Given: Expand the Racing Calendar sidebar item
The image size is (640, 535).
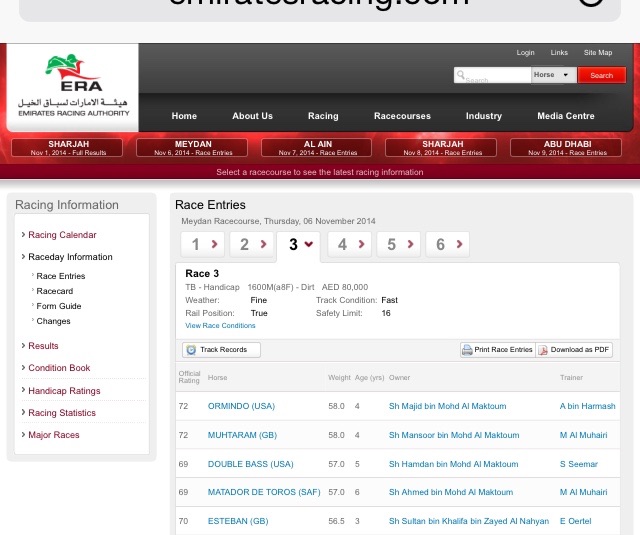Looking at the screenshot, I should click(62, 235).
